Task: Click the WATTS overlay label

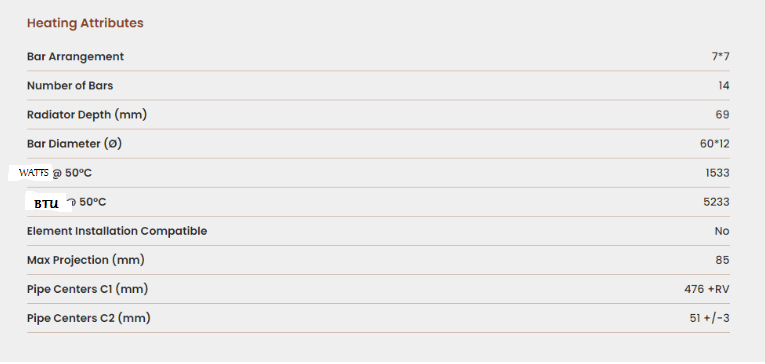Action: coord(33,173)
